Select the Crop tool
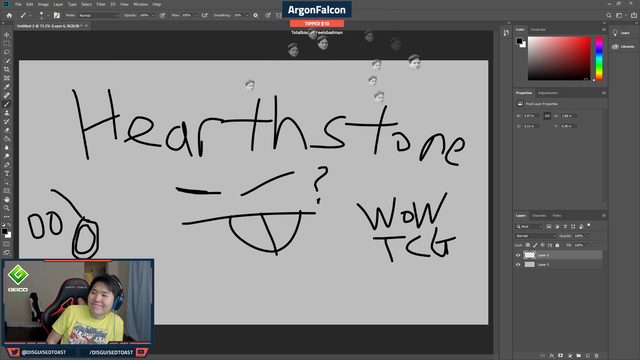 tap(7, 69)
